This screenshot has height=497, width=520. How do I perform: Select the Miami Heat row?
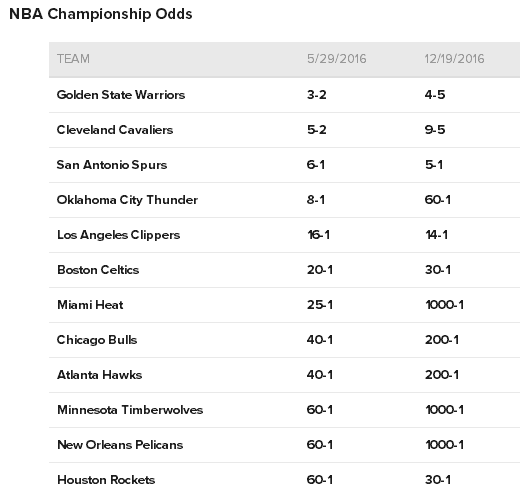[284, 305]
